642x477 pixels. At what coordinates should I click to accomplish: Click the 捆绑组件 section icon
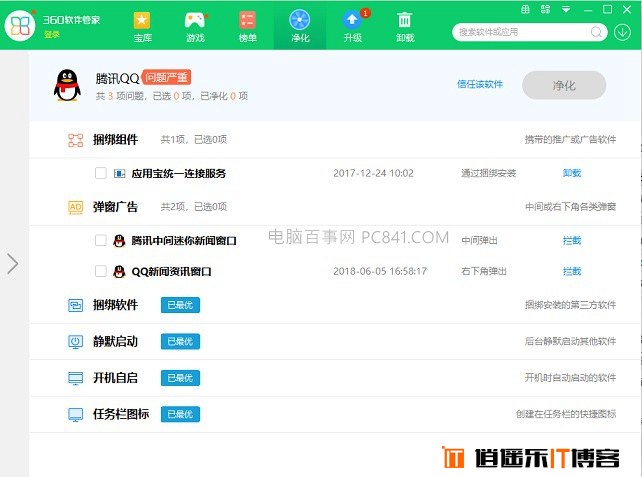[x=75, y=140]
